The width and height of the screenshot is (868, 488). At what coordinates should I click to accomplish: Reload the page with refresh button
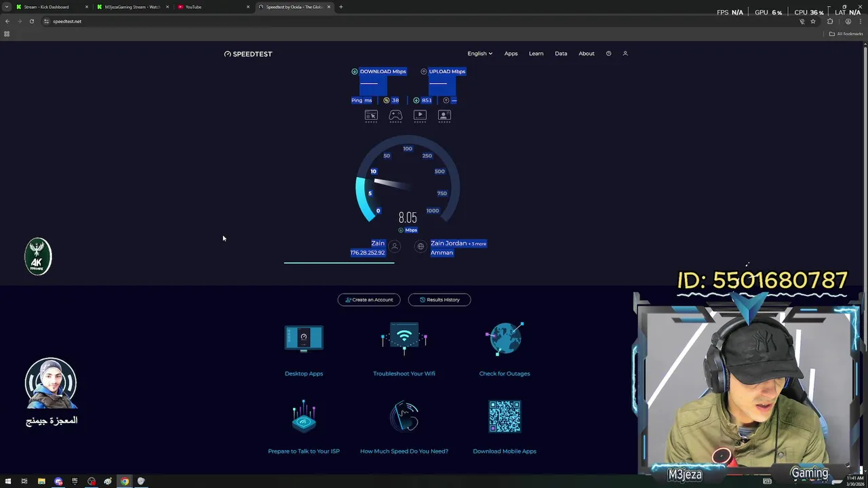pyautogui.click(x=31, y=21)
